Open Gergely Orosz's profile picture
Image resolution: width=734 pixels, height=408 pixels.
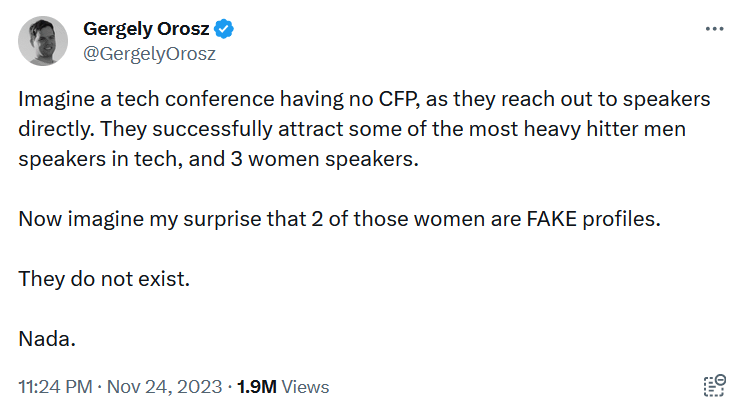pos(43,42)
